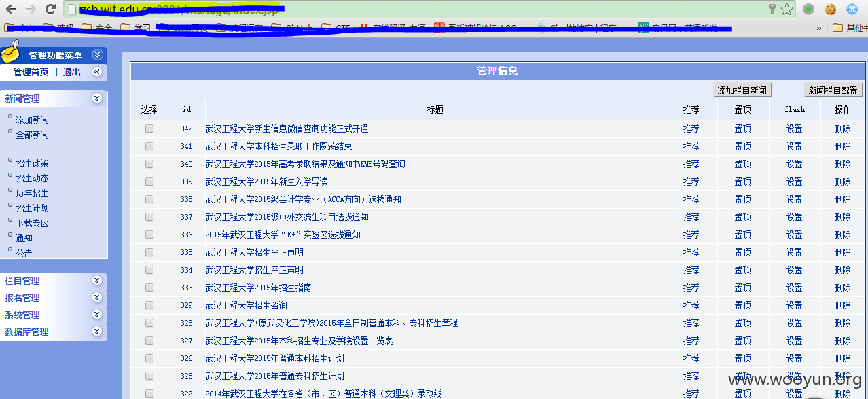868x399 pixels.
Task: Click 置顶 for news id 341
Action: pos(742,146)
